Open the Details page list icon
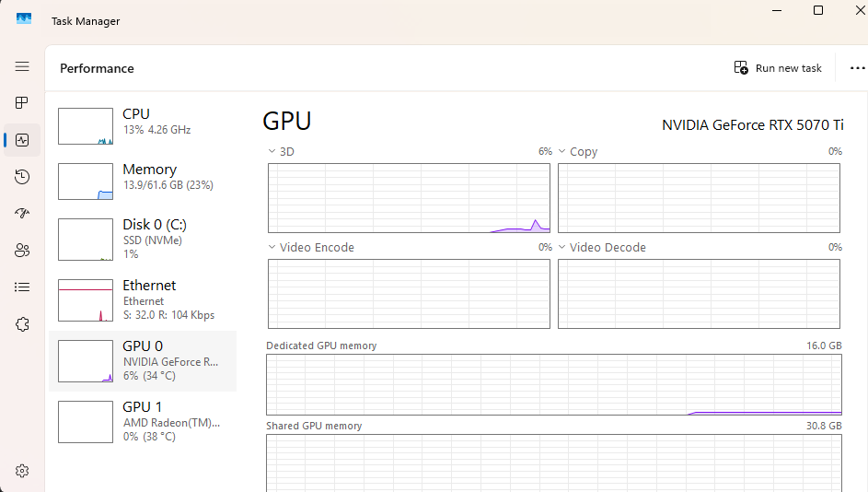This screenshot has height=492, width=868. 22,287
